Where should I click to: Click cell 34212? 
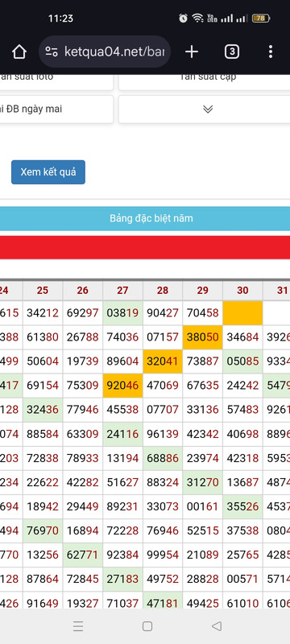click(x=43, y=313)
